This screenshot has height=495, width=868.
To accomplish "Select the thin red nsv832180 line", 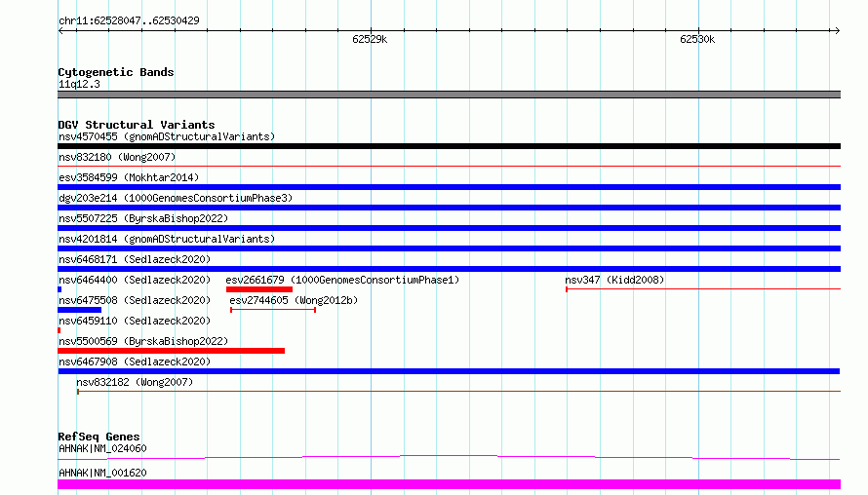I will (x=449, y=166).
